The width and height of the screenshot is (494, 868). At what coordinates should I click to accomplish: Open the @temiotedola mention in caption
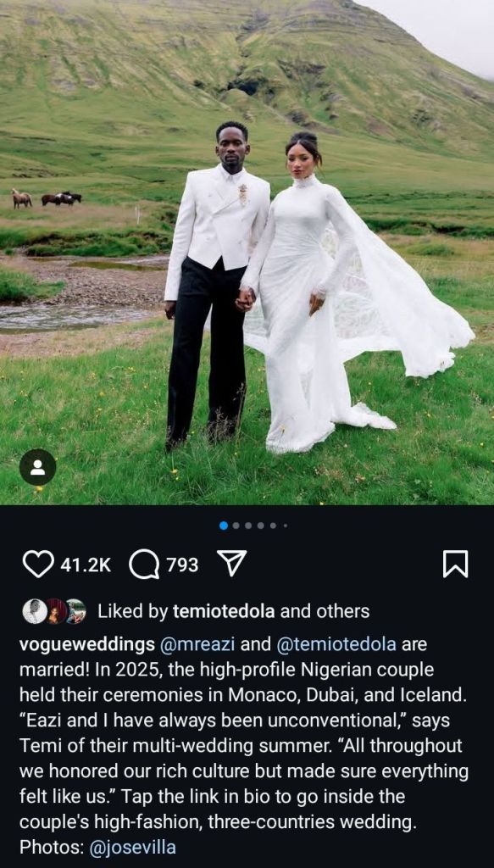tap(336, 644)
